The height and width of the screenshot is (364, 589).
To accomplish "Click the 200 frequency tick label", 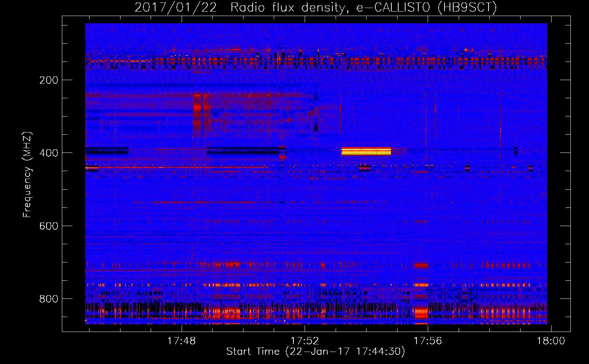I will [x=49, y=80].
